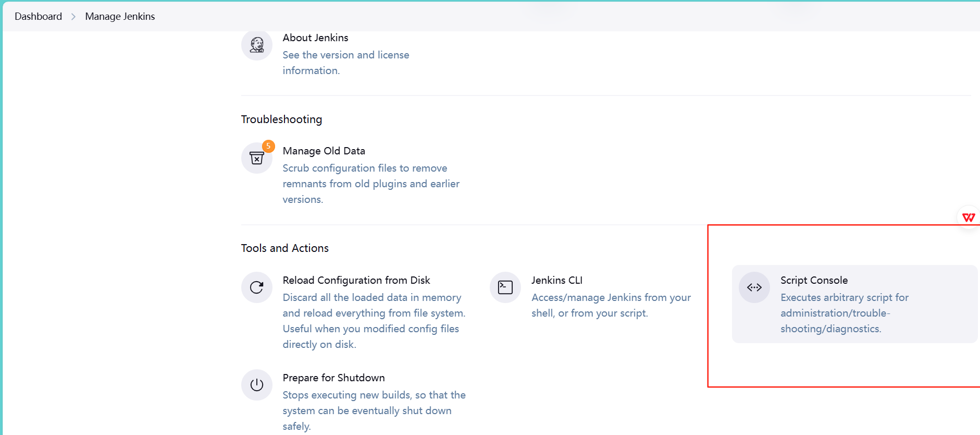Open the Script Console title
The width and height of the screenshot is (980, 435).
[814, 280]
